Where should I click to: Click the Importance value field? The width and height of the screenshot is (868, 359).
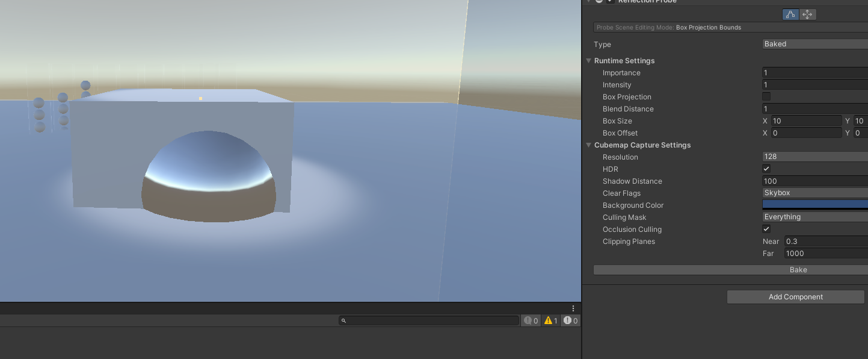815,73
